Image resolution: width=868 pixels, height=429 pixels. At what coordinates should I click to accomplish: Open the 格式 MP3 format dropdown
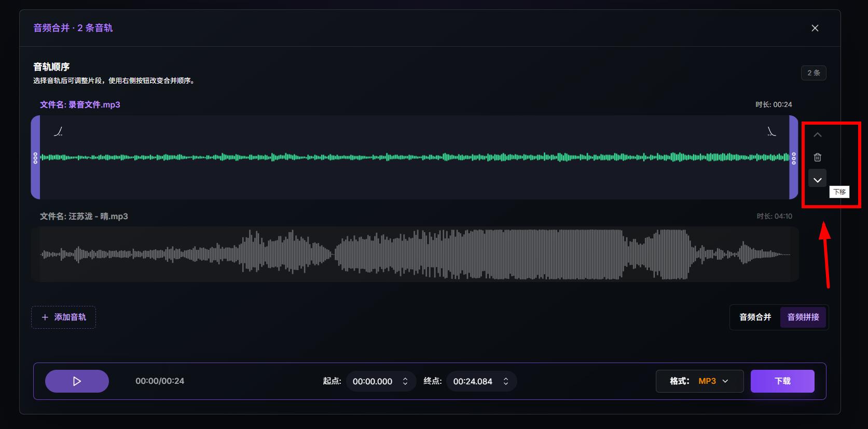(699, 381)
